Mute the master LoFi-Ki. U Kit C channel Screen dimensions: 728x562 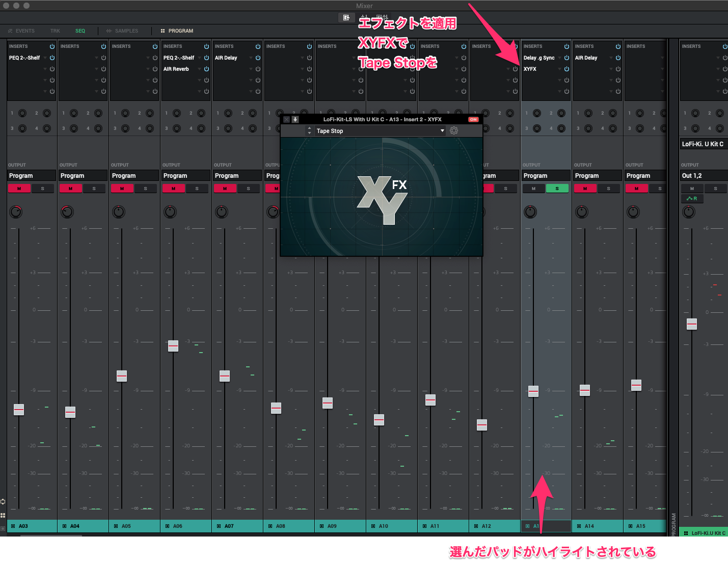coord(692,189)
